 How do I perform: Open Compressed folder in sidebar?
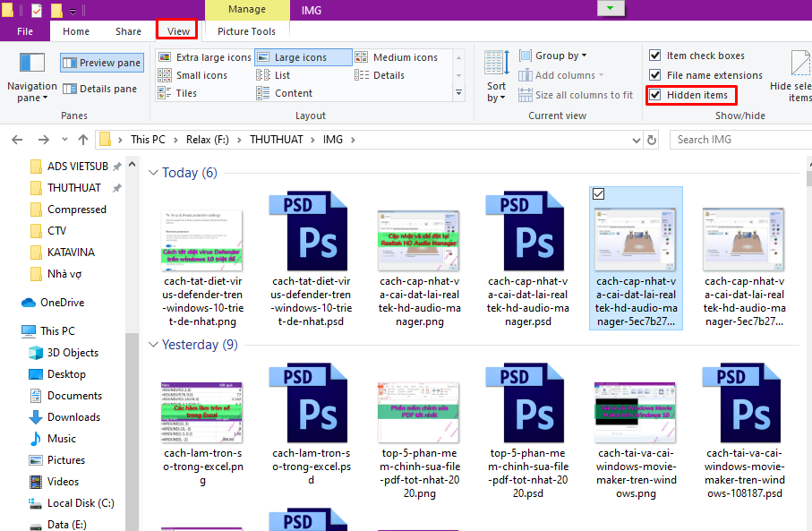tap(77, 210)
